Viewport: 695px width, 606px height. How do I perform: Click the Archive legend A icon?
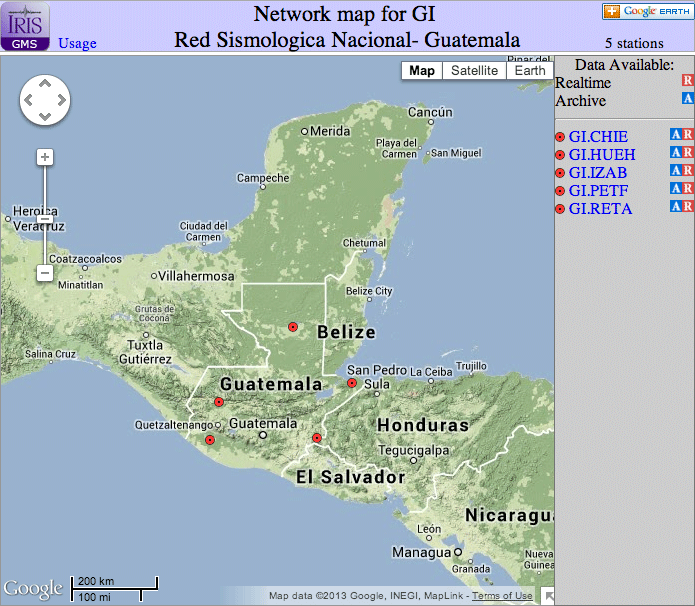pyautogui.click(x=687, y=98)
